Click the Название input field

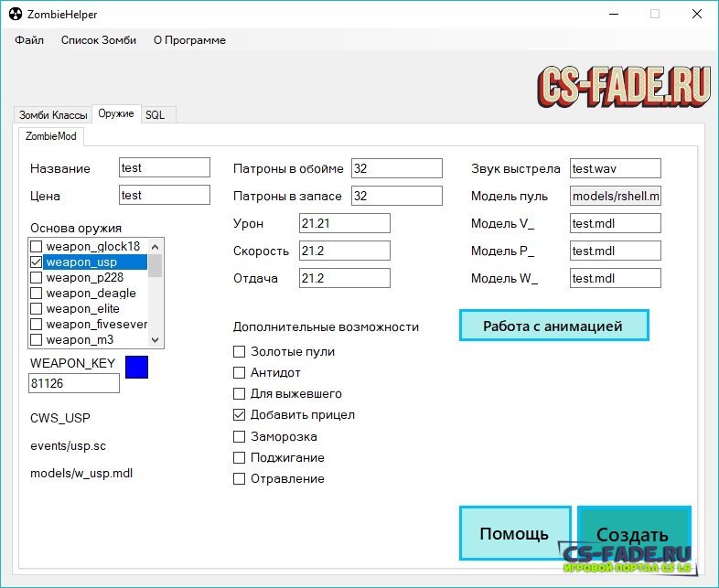[165, 167]
